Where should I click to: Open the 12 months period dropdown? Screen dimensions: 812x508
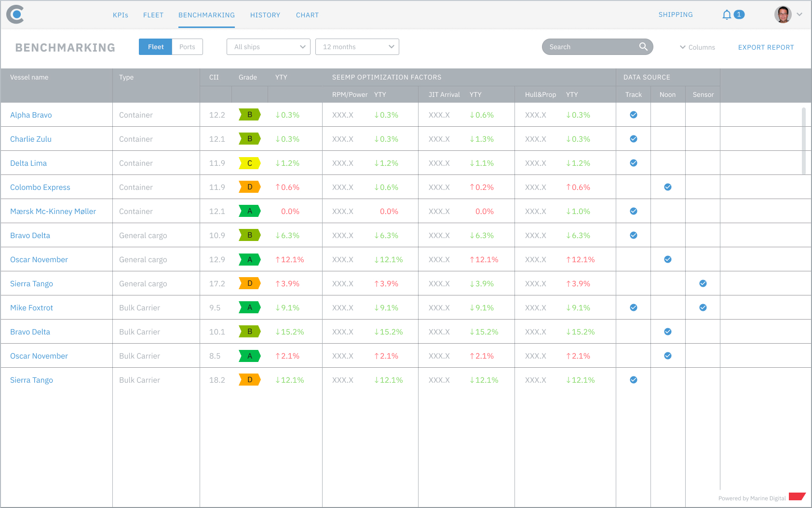click(x=357, y=47)
